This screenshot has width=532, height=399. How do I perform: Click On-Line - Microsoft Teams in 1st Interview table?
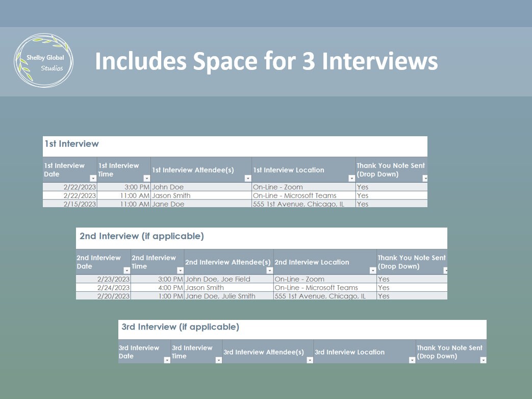[x=303, y=195]
